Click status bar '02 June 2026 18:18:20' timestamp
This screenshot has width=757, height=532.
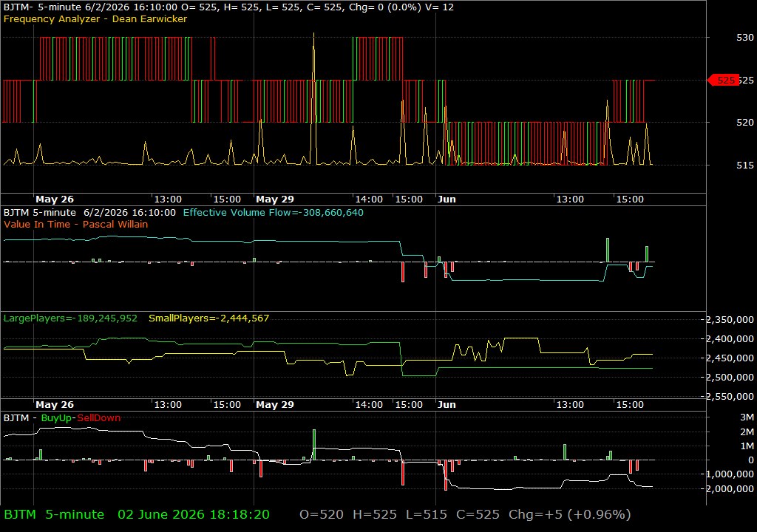coord(194,514)
